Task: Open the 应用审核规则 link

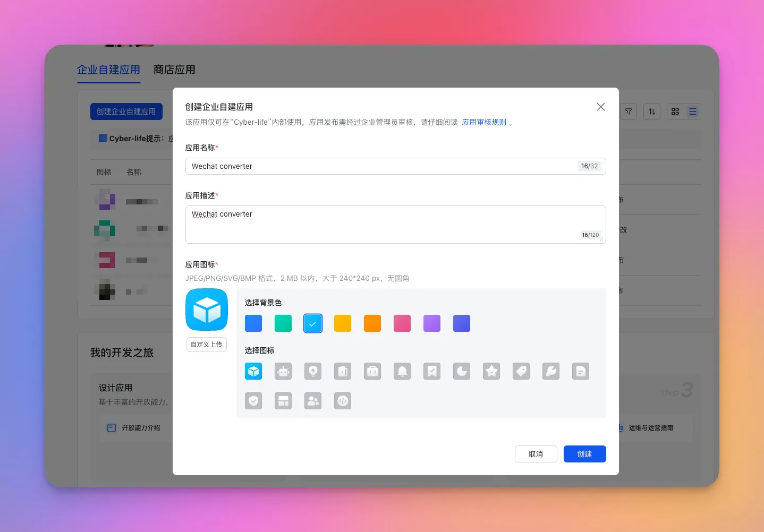Action: tap(484, 122)
